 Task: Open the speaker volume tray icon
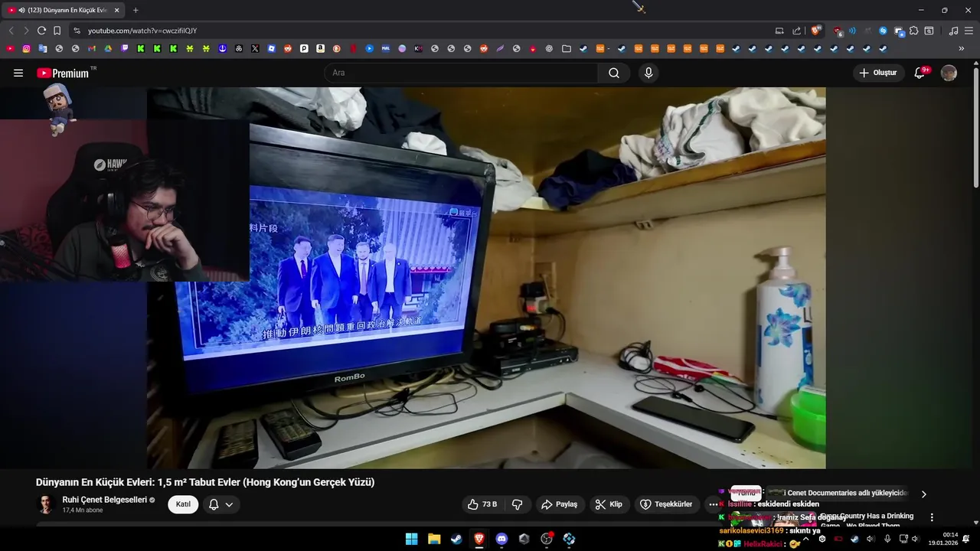(870, 539)
